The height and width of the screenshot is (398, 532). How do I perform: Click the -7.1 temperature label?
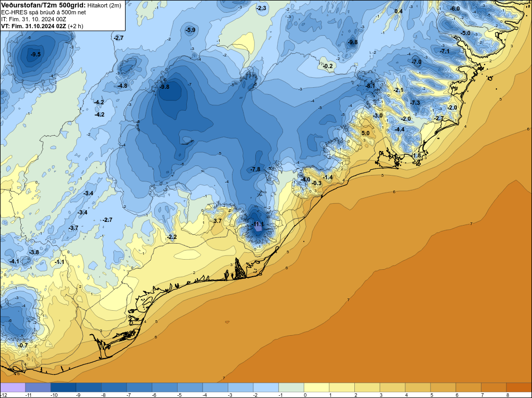(444, 51)
